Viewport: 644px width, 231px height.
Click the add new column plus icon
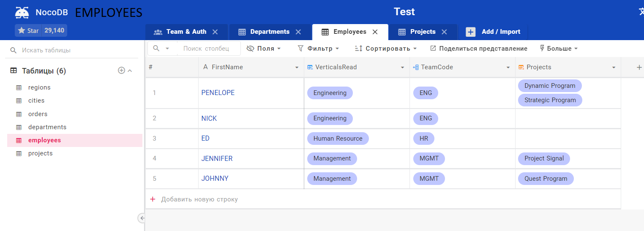click(639, 67)
